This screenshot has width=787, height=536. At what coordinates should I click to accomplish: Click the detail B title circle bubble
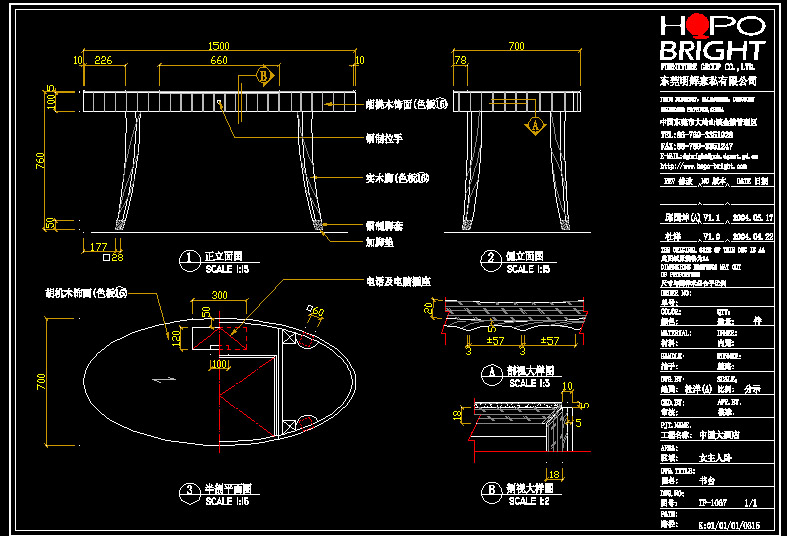492,493
